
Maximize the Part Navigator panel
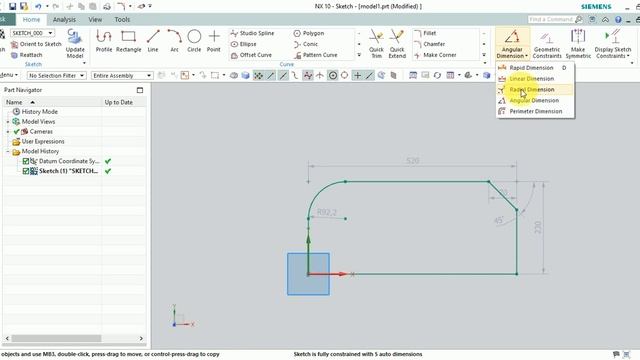click(x=140, y=90)
